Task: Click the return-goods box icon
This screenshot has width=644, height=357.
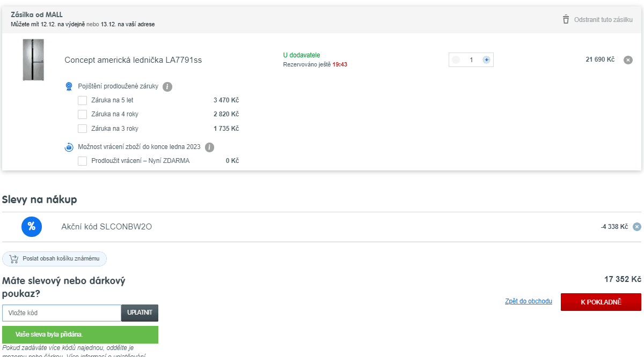Action: pyautogui.click(x=69, y=147)
